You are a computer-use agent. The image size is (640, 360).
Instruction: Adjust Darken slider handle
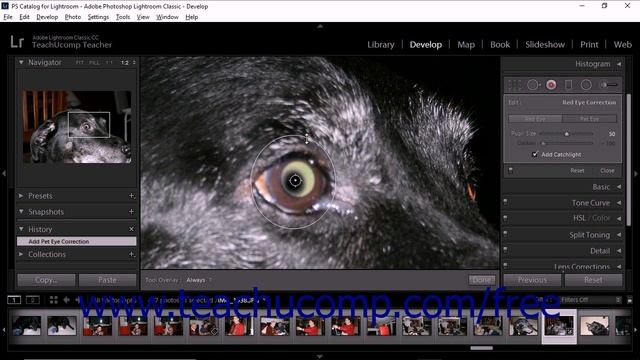(543, 143)
